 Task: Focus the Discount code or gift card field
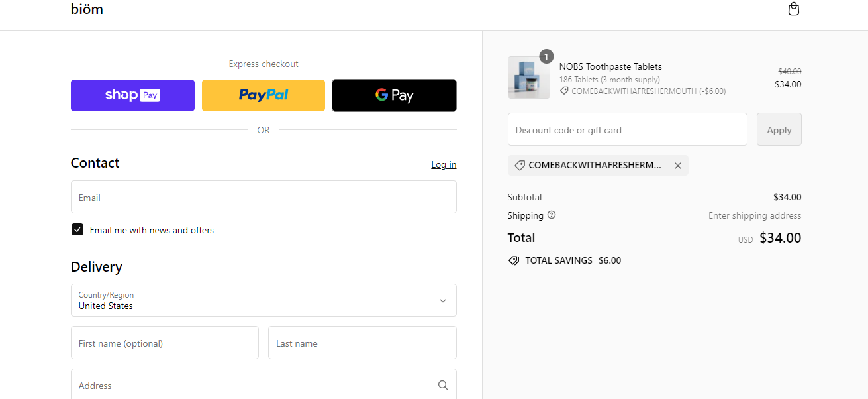628,129
